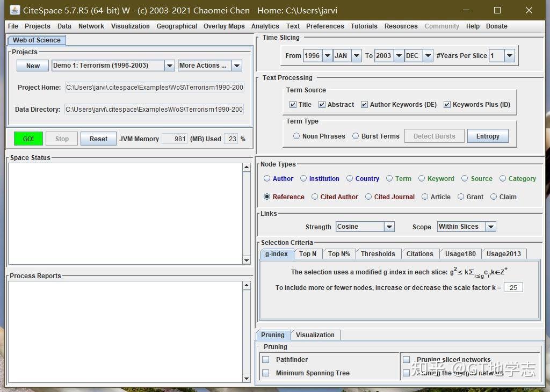Click the scale factor k input field
550x392 pixels.
pos(513,287)
